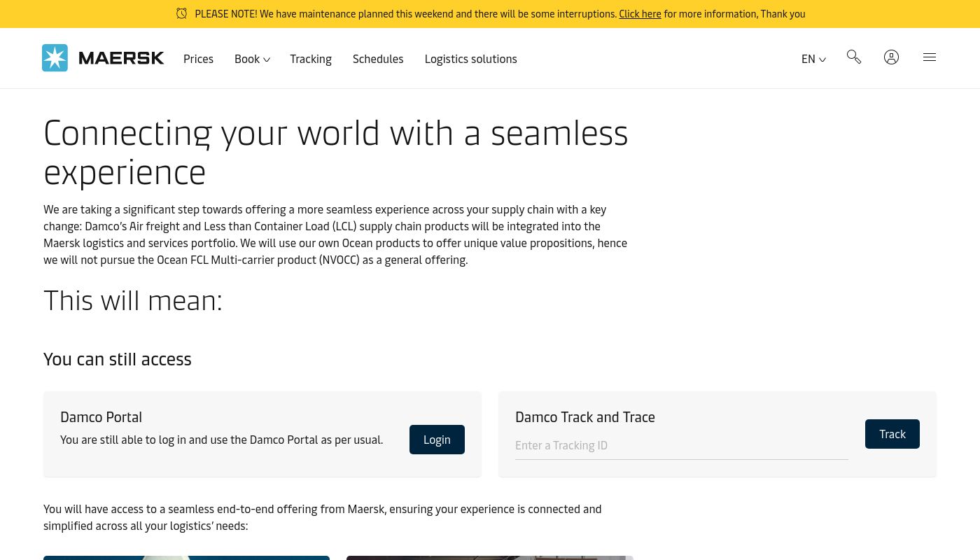This screenshot has height=560, width=980.
Task: Open Schedules in navigation
Action: [378, 59]
